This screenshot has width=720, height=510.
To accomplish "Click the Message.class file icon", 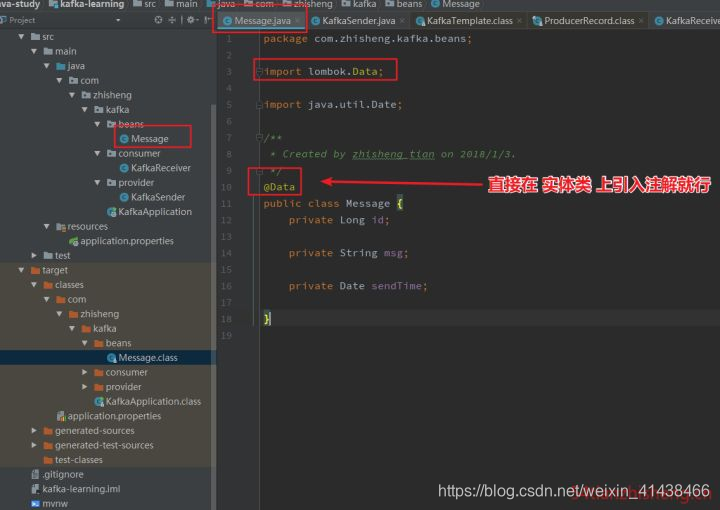I will [x=111, y=358].
